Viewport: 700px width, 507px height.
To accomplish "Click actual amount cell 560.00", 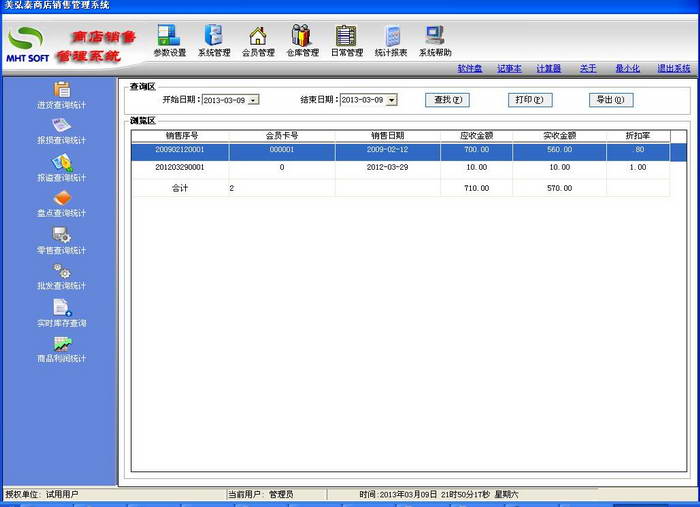I will pos(559,150).
